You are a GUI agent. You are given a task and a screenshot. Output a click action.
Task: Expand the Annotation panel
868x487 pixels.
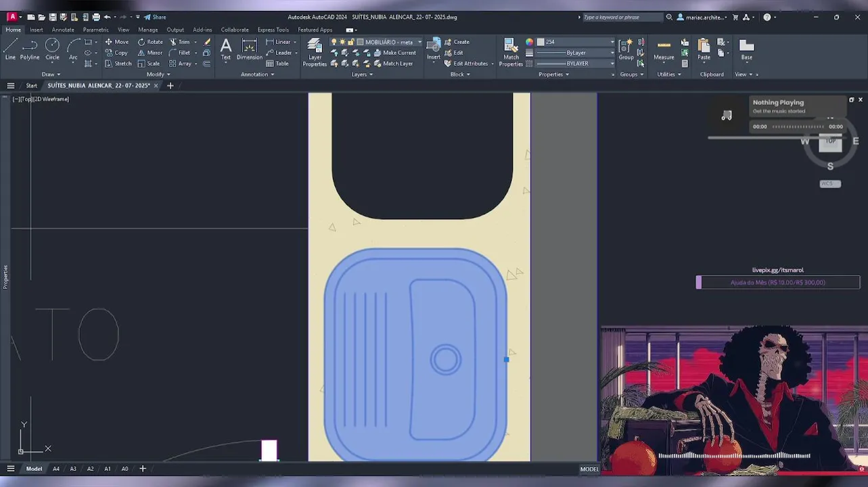pyautogui.click(x=257, y=74)
